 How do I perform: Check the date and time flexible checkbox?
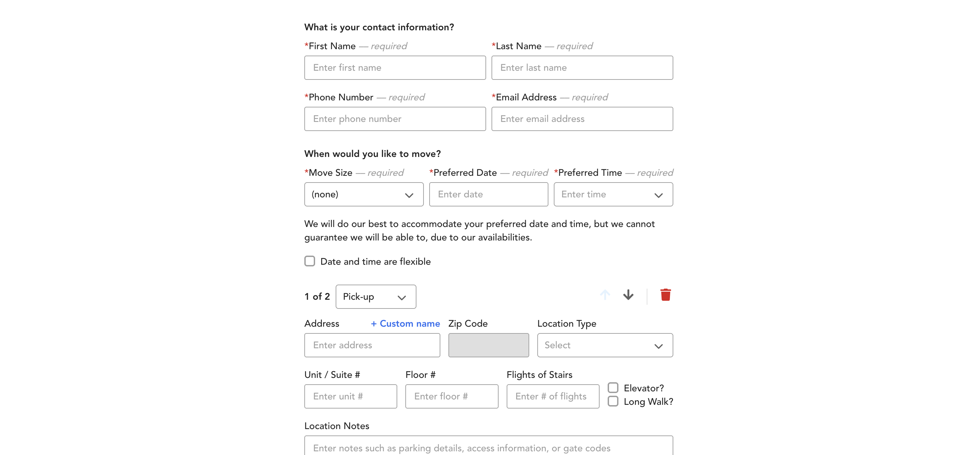[x=310, y=261]
